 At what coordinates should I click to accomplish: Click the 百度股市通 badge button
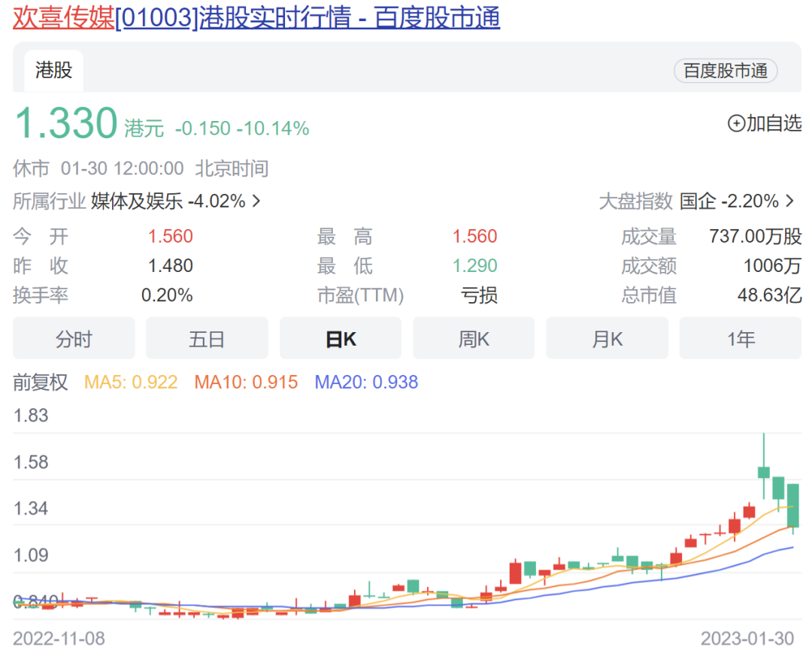pyautogui.click(x=726, y=71)
